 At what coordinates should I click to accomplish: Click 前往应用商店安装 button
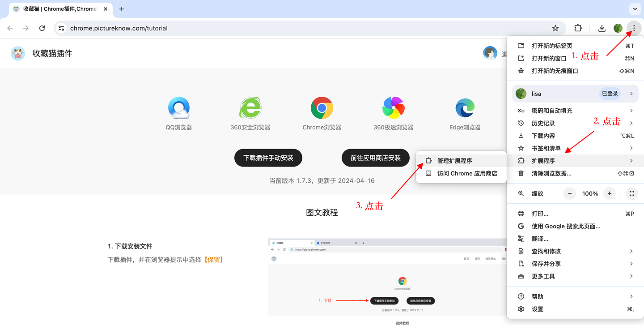point(376,158)
